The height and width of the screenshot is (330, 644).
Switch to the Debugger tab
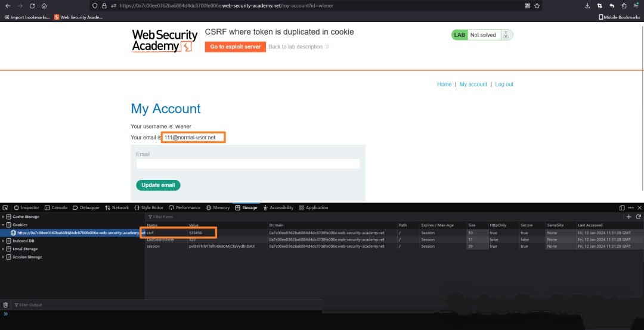coord(86,208)
